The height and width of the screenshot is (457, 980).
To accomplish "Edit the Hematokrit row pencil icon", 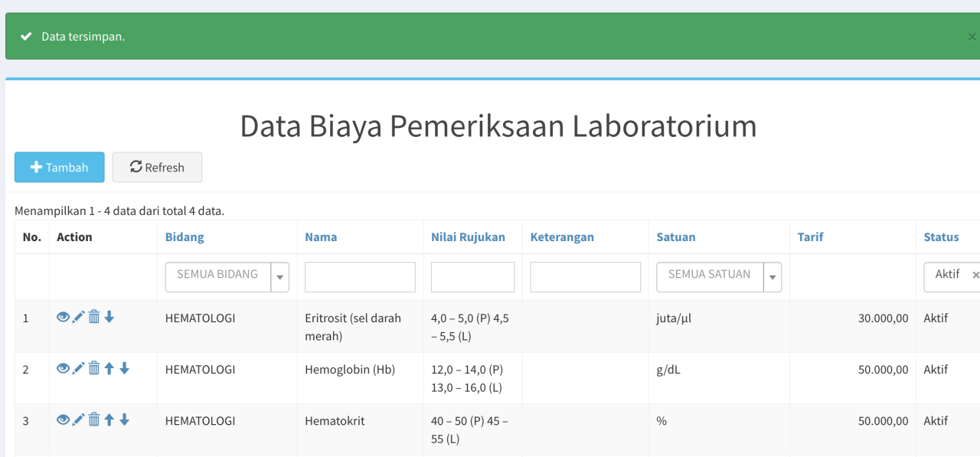I will click(x=78, y=420).
